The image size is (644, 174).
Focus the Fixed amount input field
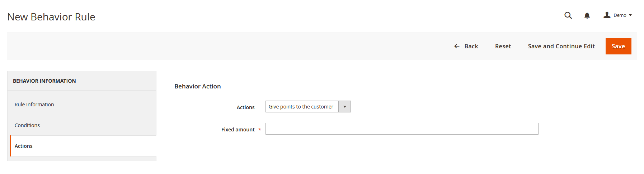tap(401, 129)
